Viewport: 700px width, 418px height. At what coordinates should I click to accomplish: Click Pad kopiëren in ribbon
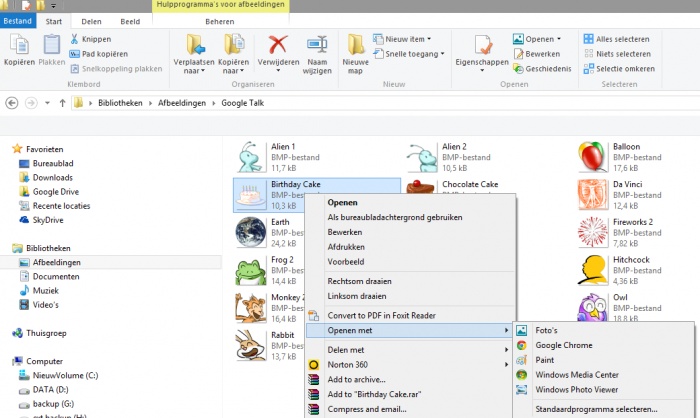click(x=99, y=54)
